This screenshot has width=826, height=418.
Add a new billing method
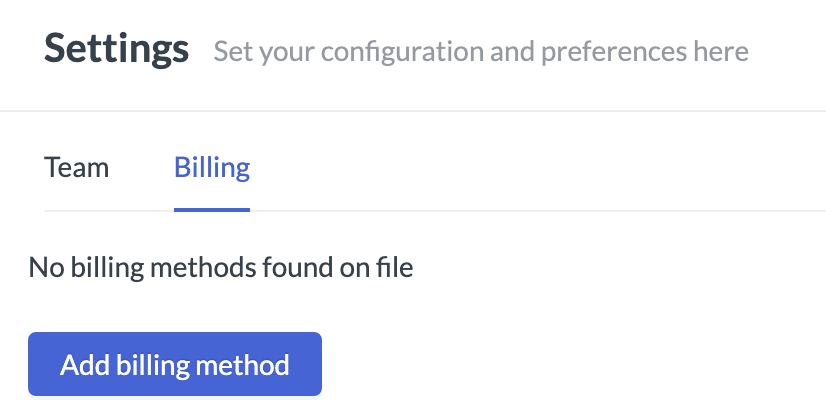click(175, 364)
